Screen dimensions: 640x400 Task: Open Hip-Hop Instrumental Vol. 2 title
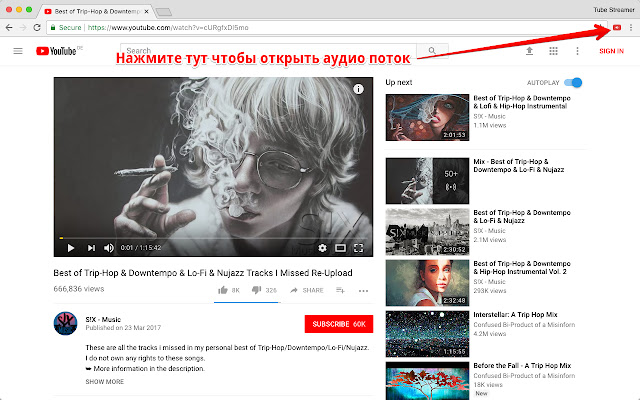[x=522, y=268]
